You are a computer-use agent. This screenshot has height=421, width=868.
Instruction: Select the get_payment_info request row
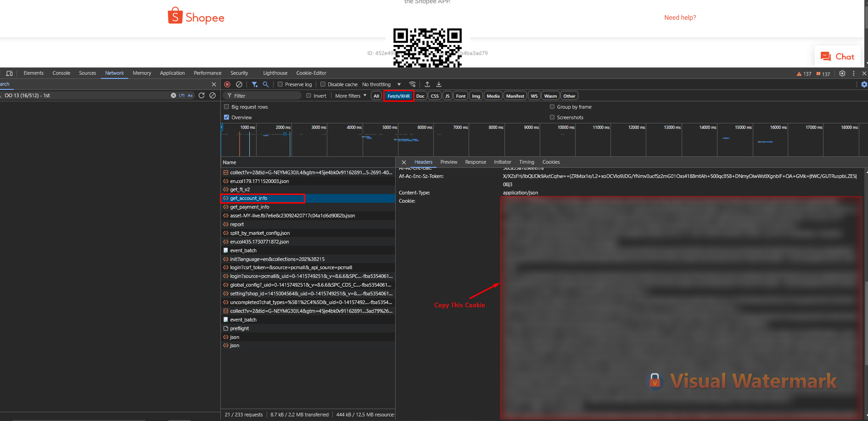[x=250, y=207]
